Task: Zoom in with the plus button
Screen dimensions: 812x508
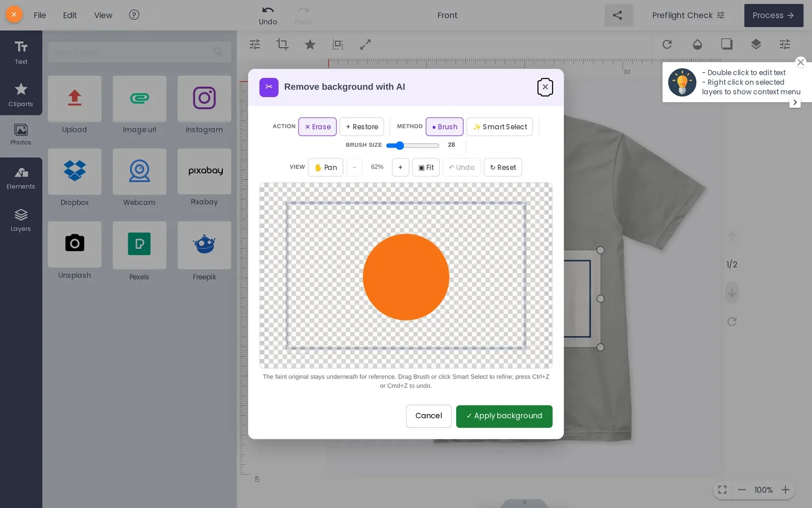Action: (400, 167)
